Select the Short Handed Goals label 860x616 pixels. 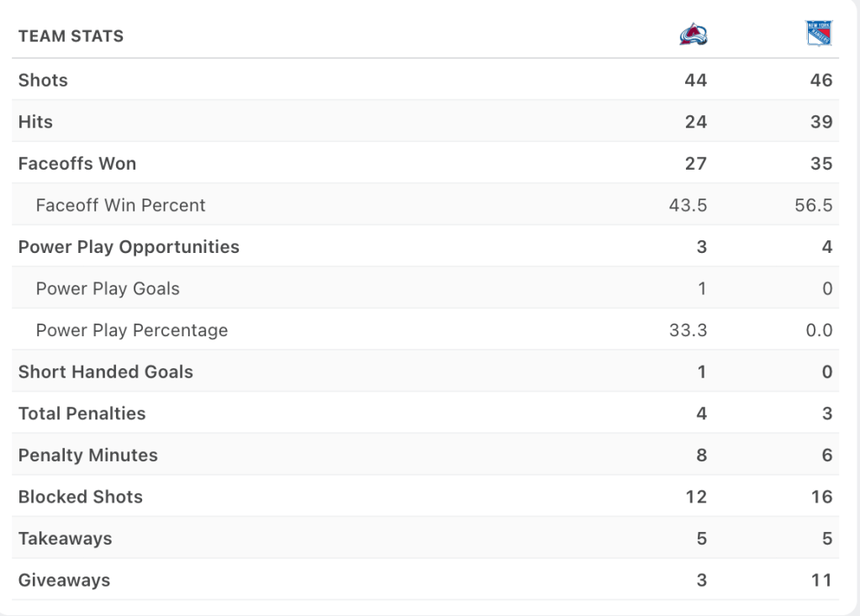[x=106, y=371]
